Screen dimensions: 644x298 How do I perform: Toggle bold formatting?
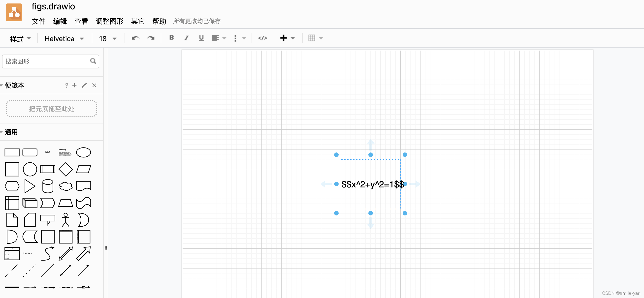coord(171,38)
